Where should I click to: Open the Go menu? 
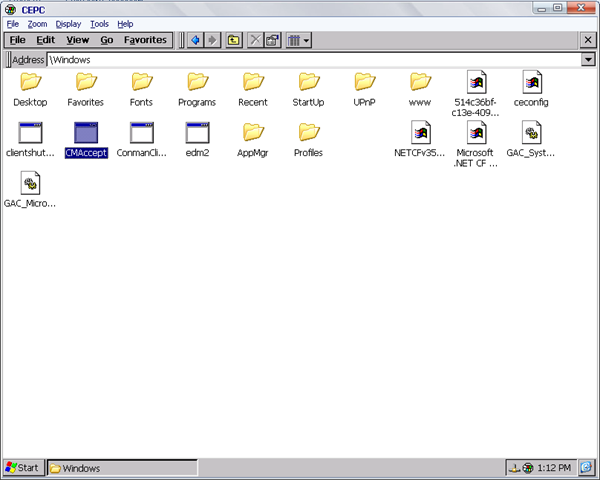[x=107, y=40]
